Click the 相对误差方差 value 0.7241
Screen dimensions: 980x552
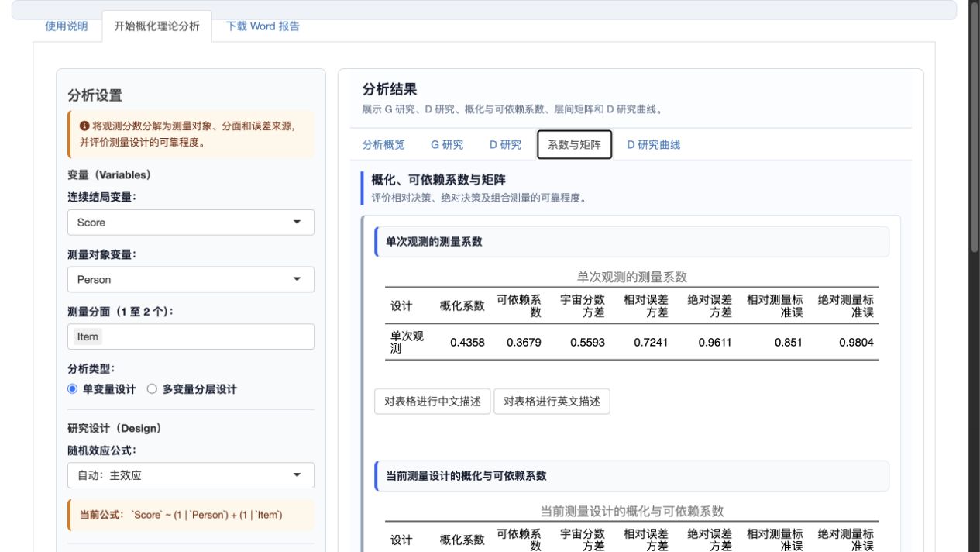coord(651,342)
